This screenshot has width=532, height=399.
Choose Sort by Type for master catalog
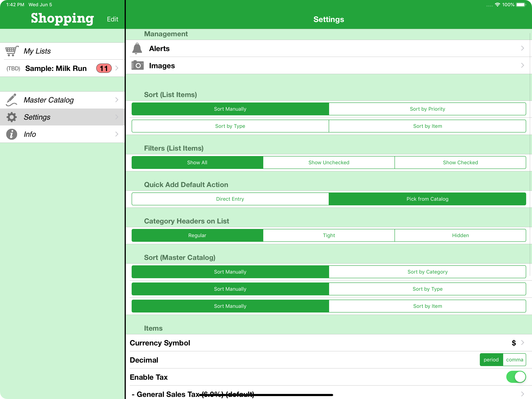(x=427, y=289)
